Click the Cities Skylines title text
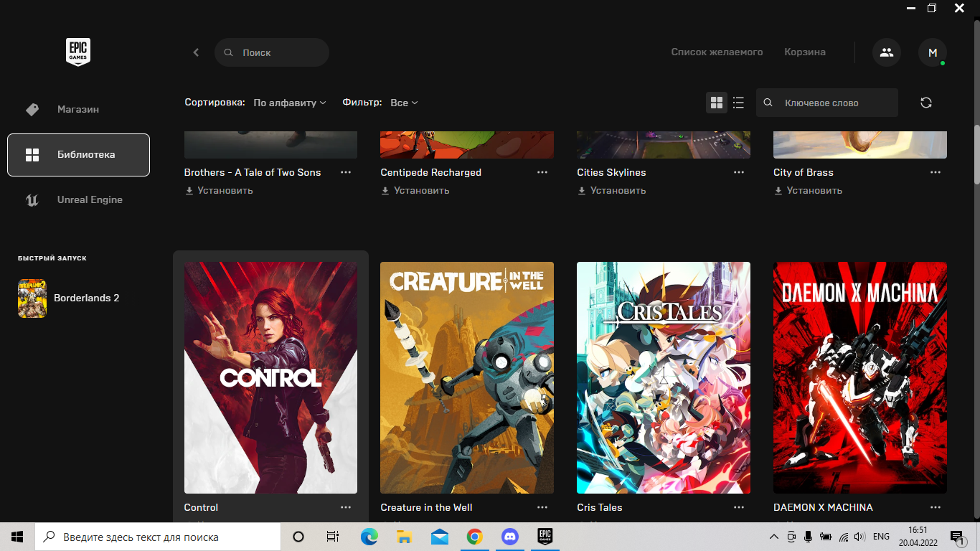Viewport: 980px width, 551px height. (611, 172)
